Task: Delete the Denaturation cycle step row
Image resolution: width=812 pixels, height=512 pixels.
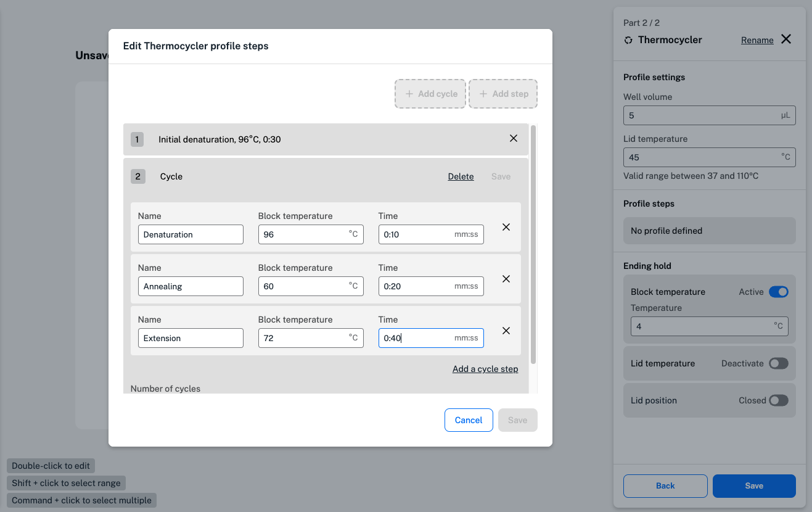Action: point(506,227)
